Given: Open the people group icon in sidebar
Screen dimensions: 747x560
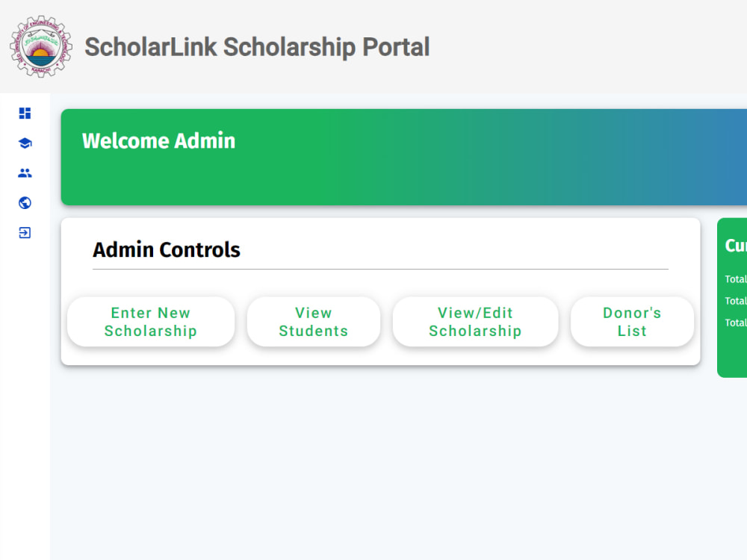Looking at the screenshot, I should coord(25,173).
